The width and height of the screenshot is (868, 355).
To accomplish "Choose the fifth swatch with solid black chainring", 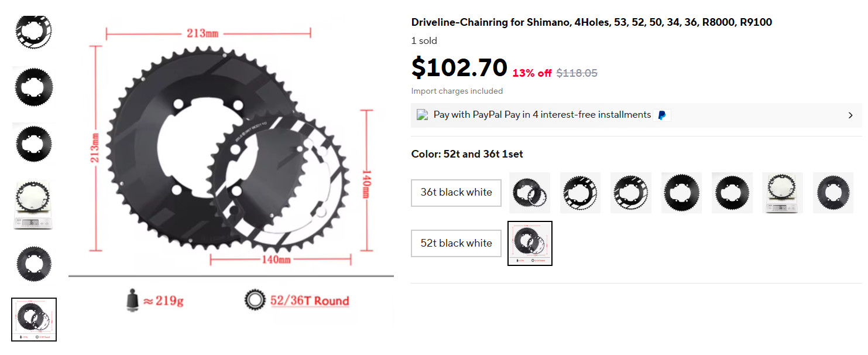I will pos(732,193).
